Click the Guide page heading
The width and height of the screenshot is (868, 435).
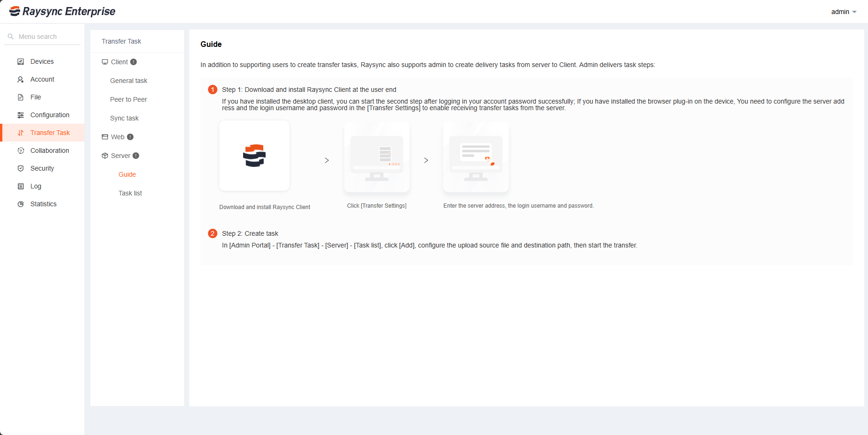(211, 44)
